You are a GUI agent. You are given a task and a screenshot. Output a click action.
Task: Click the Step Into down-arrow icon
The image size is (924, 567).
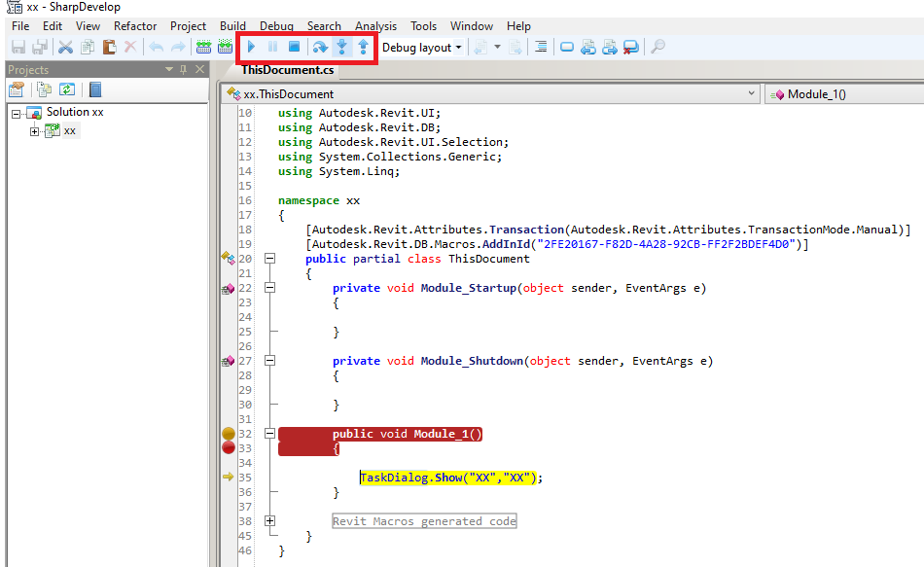(341, 47)
